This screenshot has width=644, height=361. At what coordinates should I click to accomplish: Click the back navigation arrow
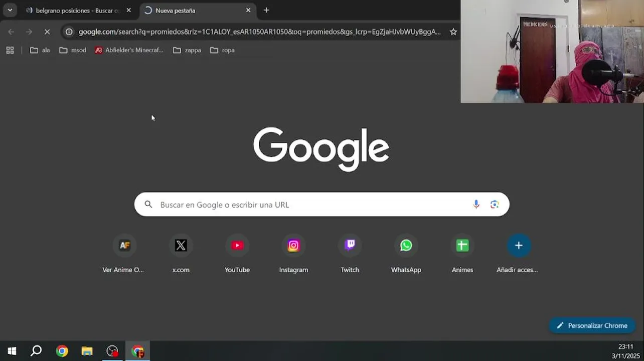tap(11, 32)
